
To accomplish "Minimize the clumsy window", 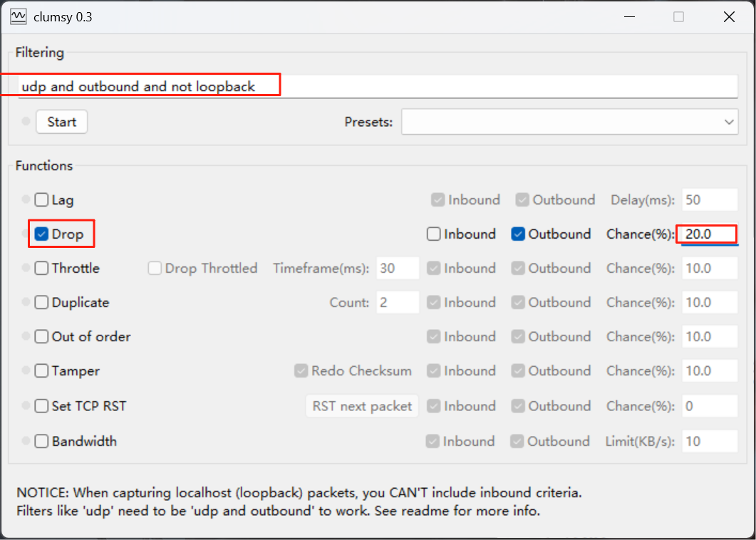I will tap(628, 17).
